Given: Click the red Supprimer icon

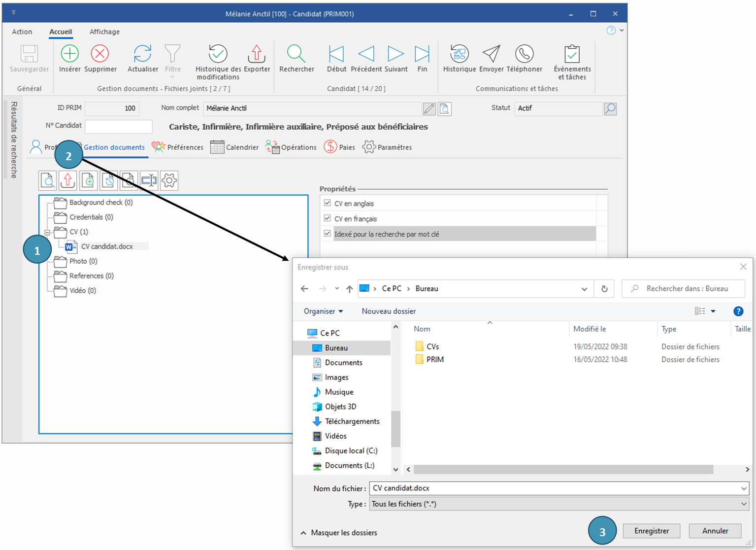Looking at the screenshot, I should coord(100,54).
